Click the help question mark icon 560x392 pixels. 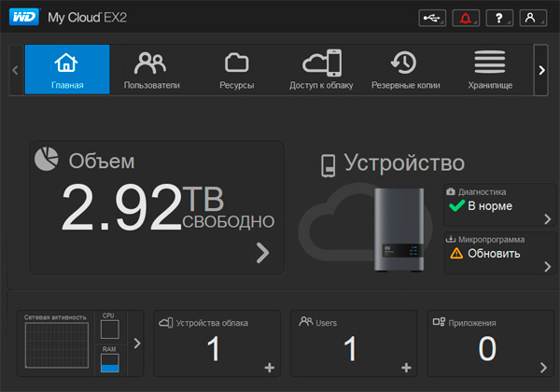[x=498, y=18]
